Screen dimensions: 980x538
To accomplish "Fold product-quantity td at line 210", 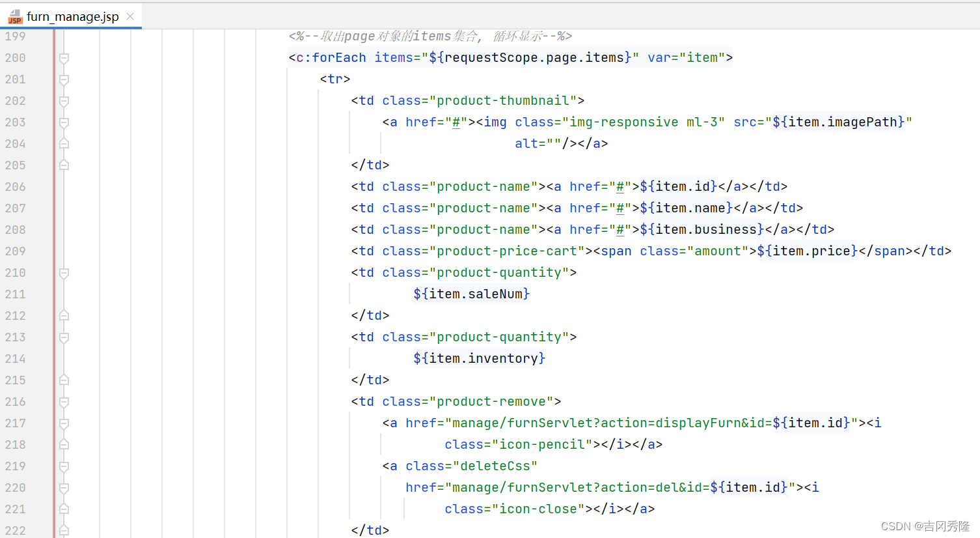I will (x=64, y=273).
